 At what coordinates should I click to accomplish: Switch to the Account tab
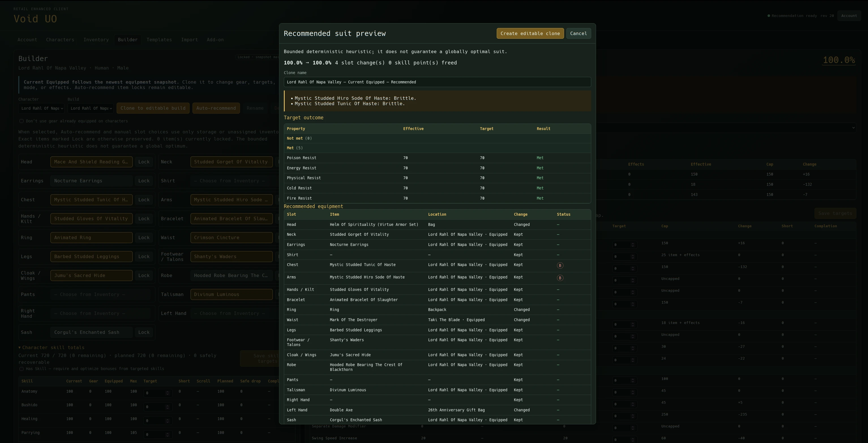tap(27, 40)
